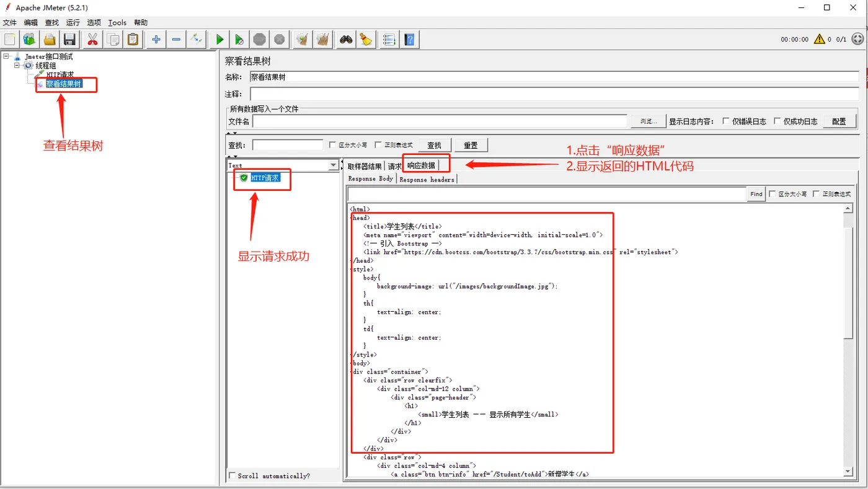This screenshot has width=868, height=489.
Task: Start the test with green play icon
Action: [x=219, y=40]
